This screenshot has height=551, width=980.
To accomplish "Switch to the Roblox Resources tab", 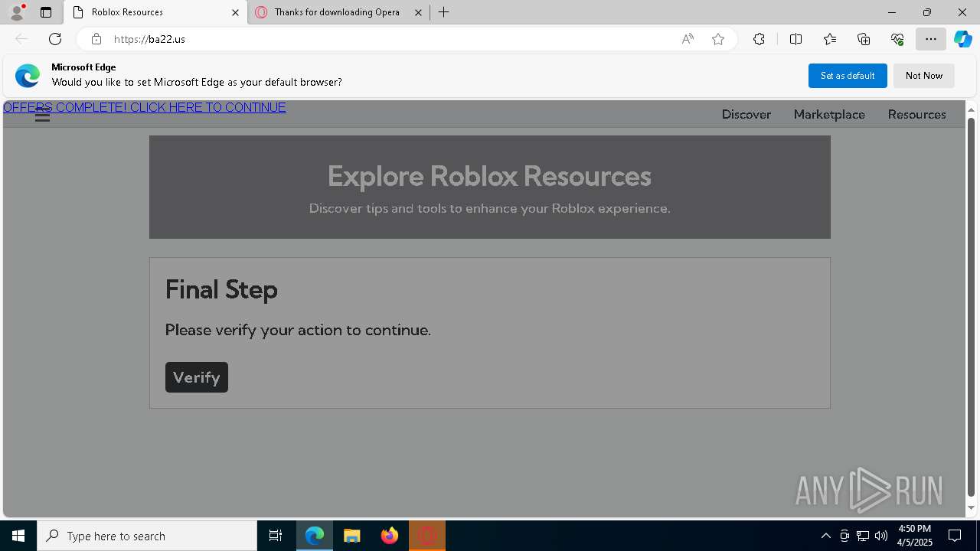I will click(155, 12).
